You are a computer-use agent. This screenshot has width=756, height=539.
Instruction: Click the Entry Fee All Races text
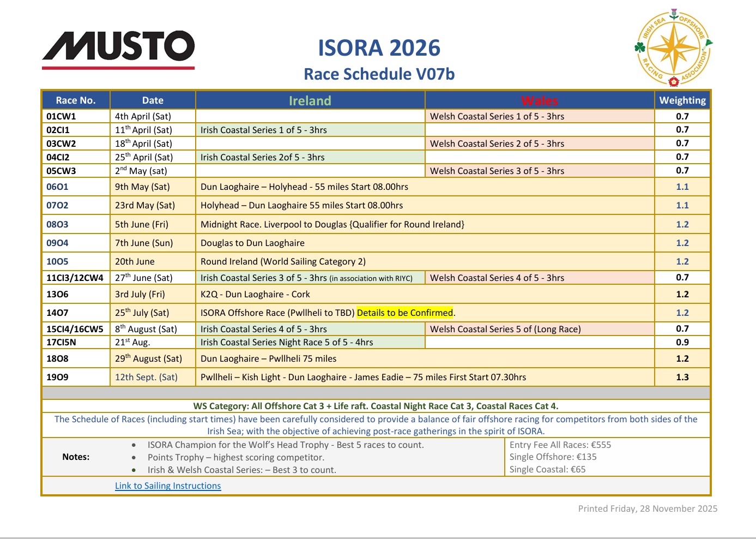tap(560, 445)
